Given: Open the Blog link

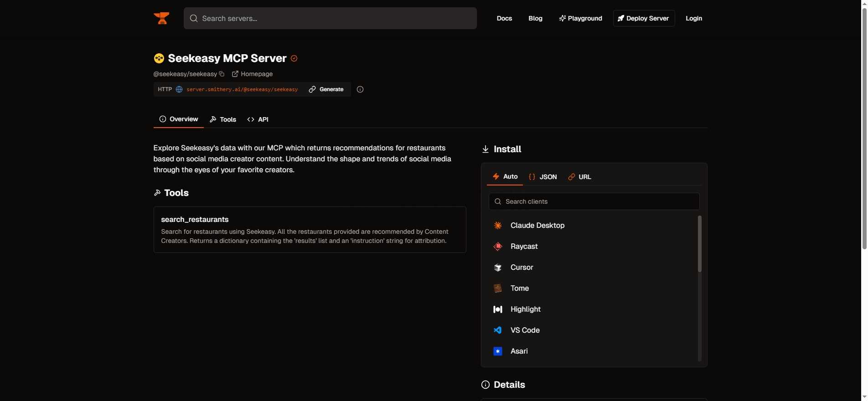Looking at the screenshot, I should [x=535, y=18].
